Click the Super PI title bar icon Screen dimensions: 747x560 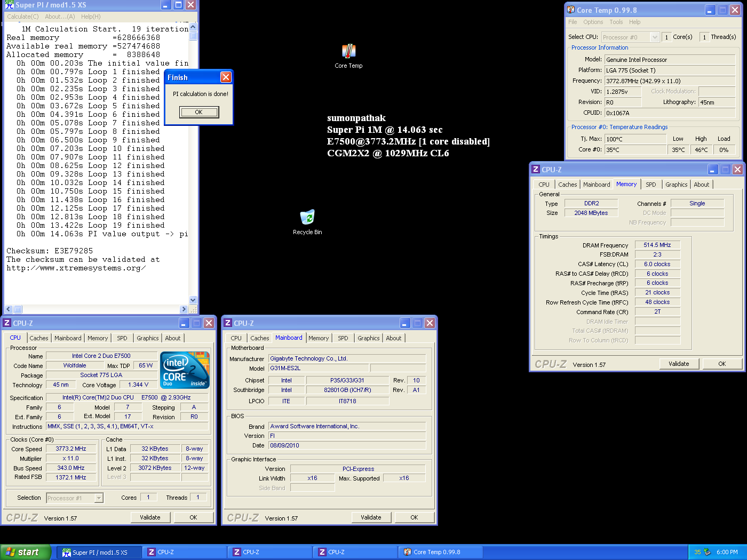coord(9,5)
